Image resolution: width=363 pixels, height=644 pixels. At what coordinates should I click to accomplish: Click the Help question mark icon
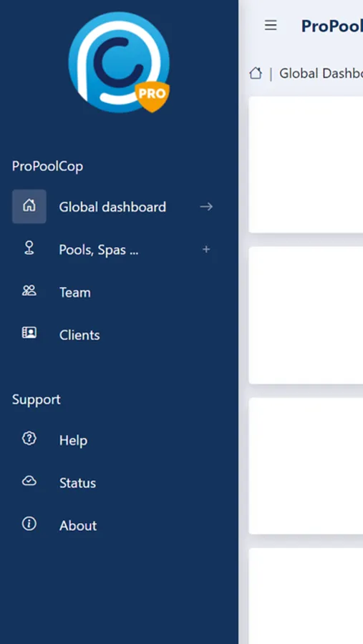(x=29, y=439)
